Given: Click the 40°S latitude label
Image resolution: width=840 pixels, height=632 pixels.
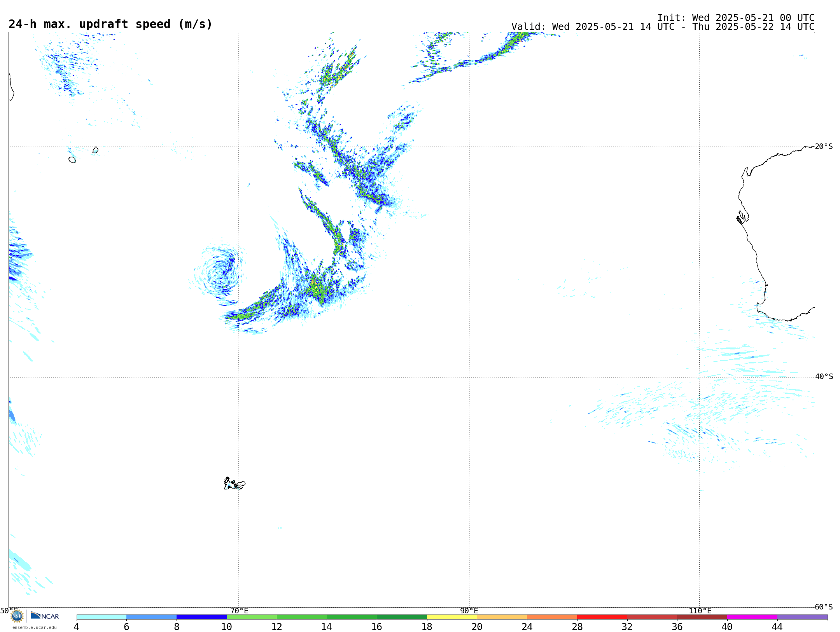Looking at the screenshot, I should tap(824, 377).
